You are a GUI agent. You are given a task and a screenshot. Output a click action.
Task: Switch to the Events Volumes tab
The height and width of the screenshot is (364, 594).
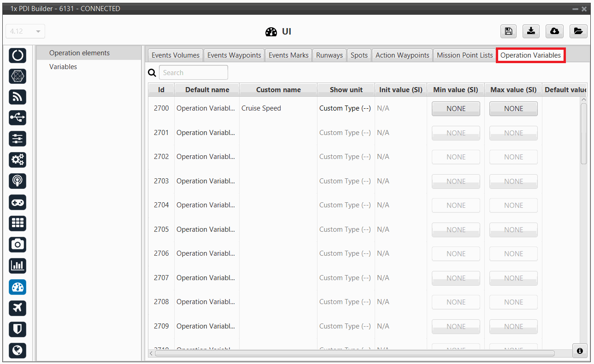click(175, 55)
